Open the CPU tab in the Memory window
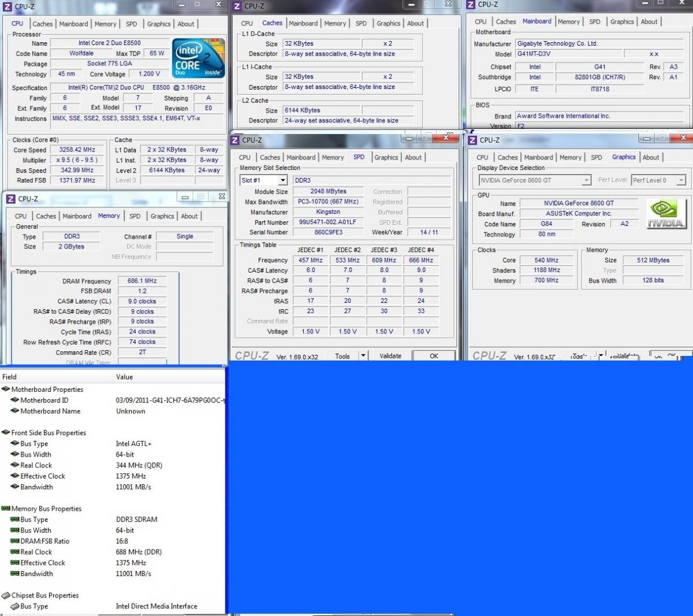This screenshot has width=693, height=616. [x=21, y=216]
